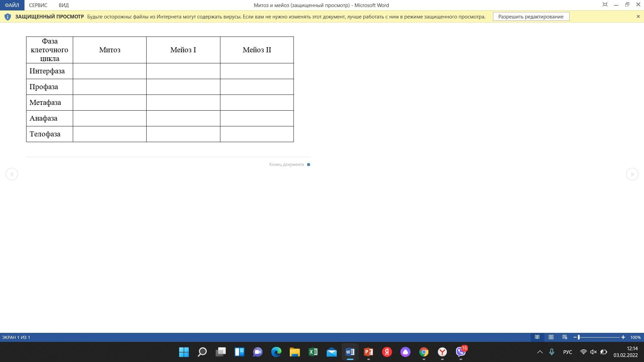Click the zoom out minus icon

pos(575,337)
